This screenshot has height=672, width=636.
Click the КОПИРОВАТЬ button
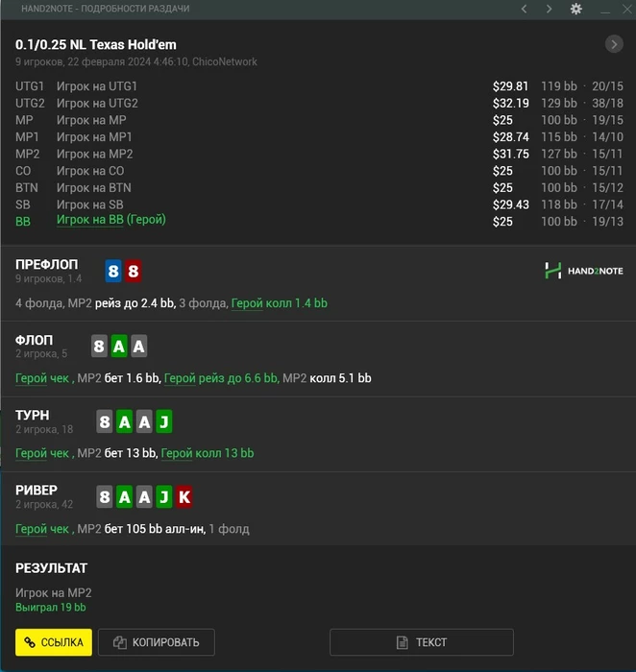(157, 642)
